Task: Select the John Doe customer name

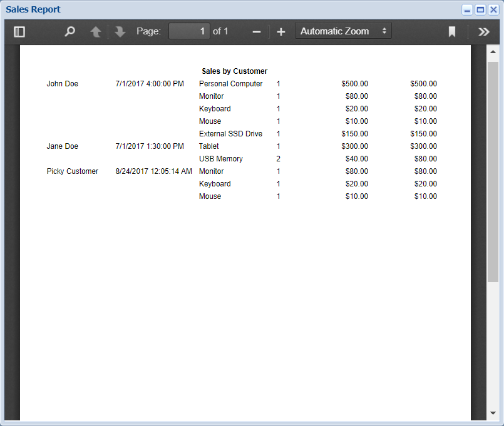Action: (x=63, y=84)
